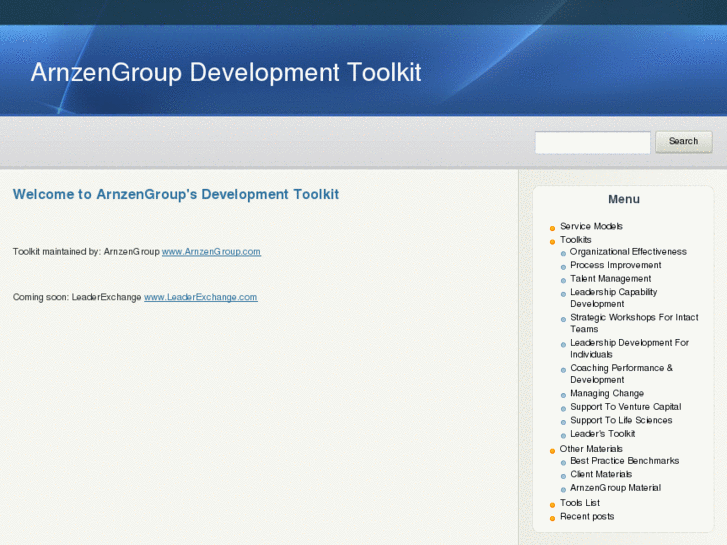Click the ArnzenGroup Development Toolkit site title
The width and height of the screenshot is (727, 545).
tap(226, 73)
